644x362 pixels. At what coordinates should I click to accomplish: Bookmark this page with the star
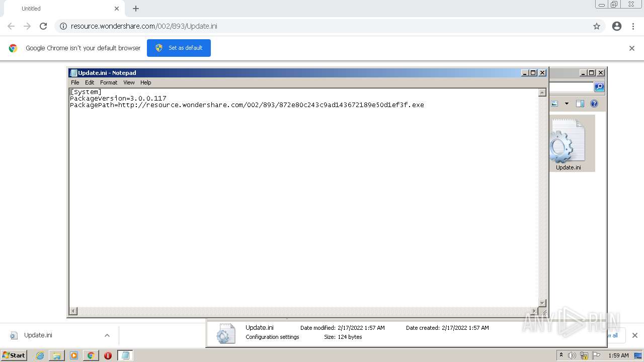597,26
